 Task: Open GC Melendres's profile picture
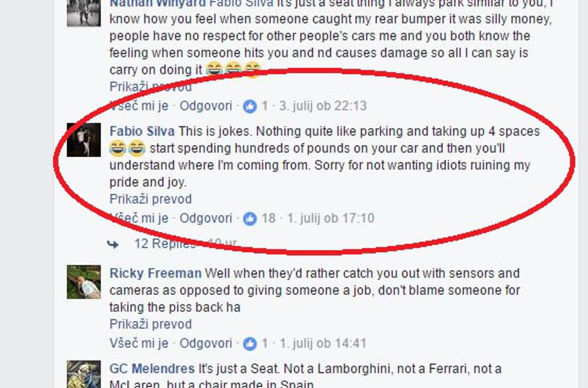83,375
